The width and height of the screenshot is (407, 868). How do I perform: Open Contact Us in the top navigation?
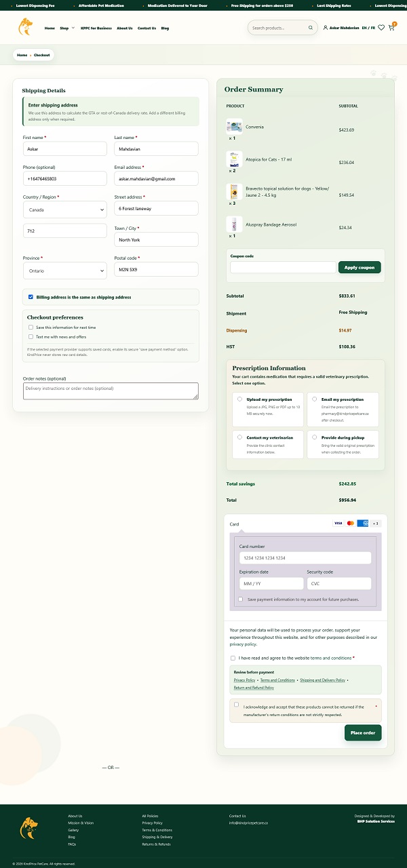coord(147,28)
